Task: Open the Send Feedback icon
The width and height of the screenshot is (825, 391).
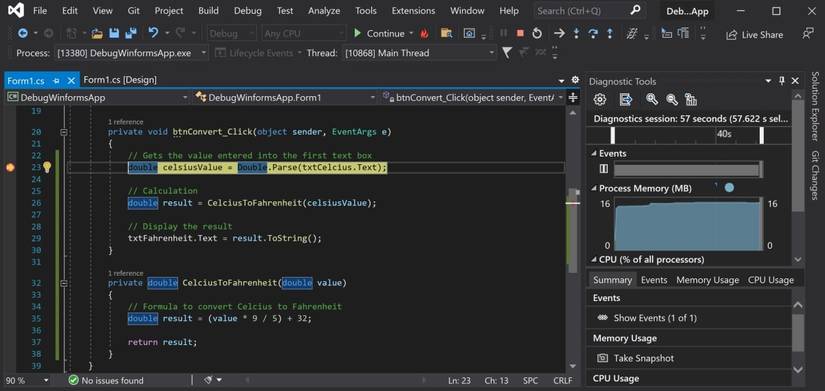Action: pyautogui.click(x=808, y=34)
